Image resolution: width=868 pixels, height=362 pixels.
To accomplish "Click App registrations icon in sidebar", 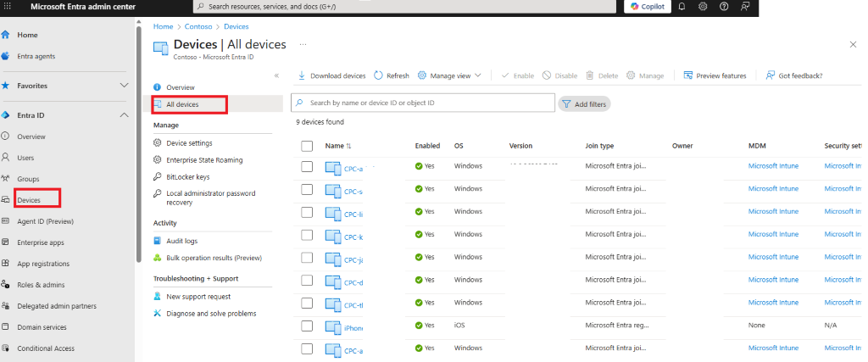I will 6,264.
